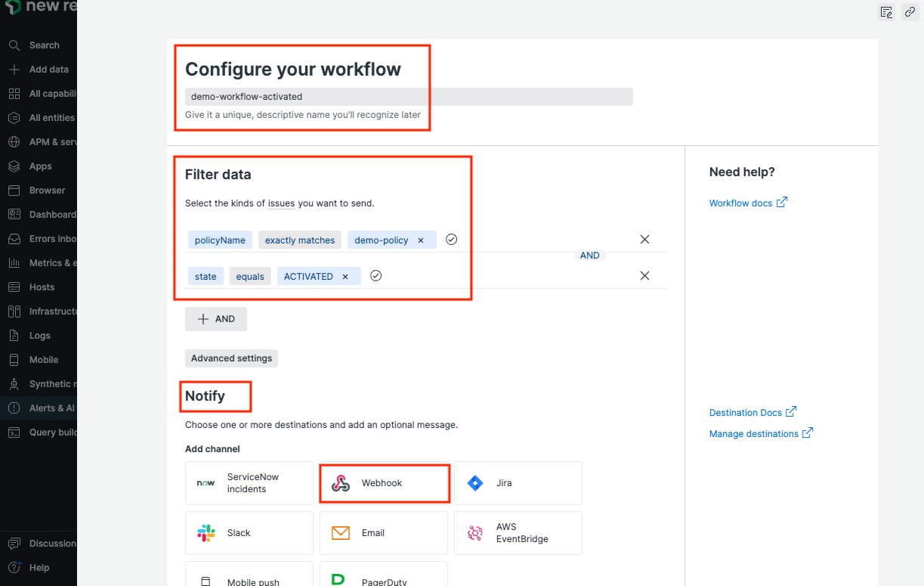Screen dimensions: 924x586
Task: Toggle the checkmark on the state filter
Action: [375, 276]
